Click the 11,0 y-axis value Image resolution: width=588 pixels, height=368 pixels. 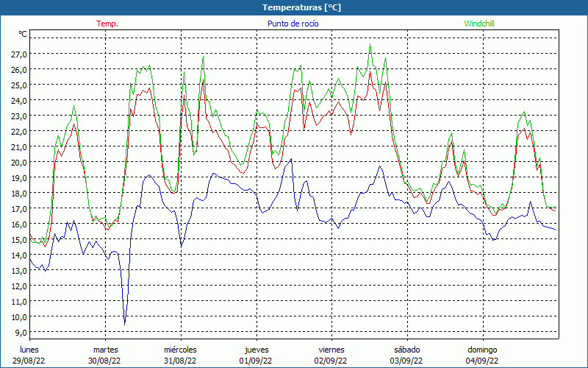coord(19,302)
